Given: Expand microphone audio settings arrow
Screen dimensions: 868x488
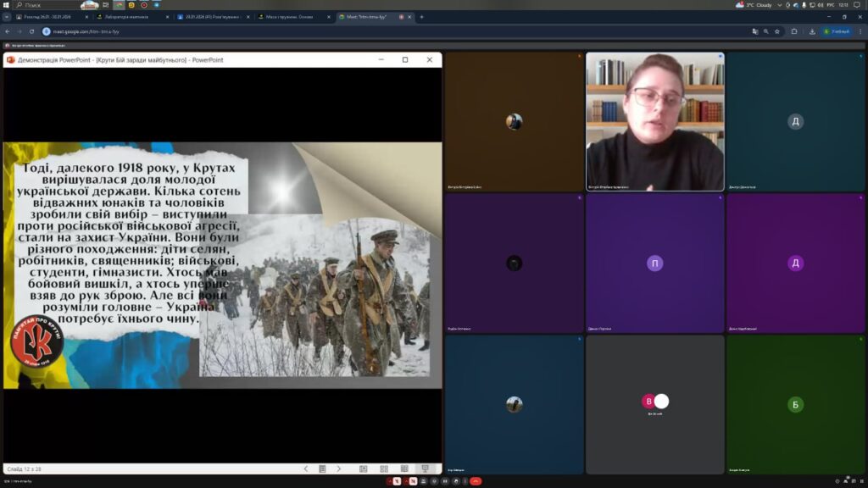Looking at the screenshot, I should [x=388, y=481].
